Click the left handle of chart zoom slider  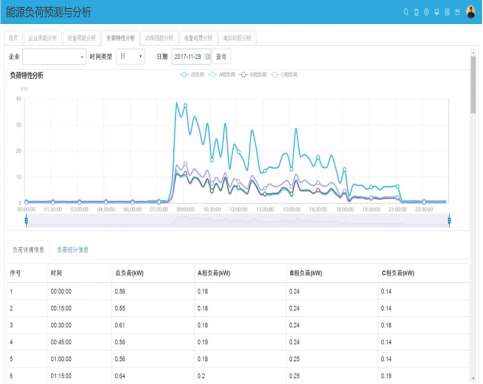(x=26, y=221)
